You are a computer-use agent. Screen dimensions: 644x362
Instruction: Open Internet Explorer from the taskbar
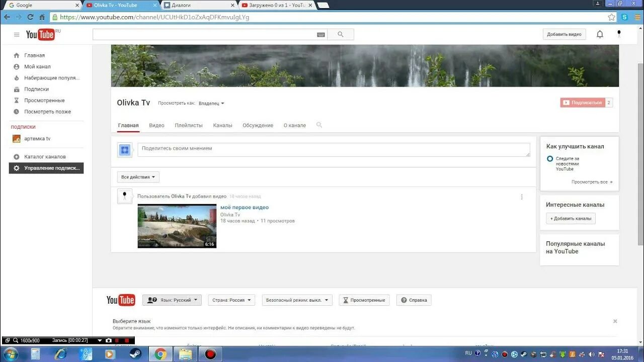[x=60, y=354]
